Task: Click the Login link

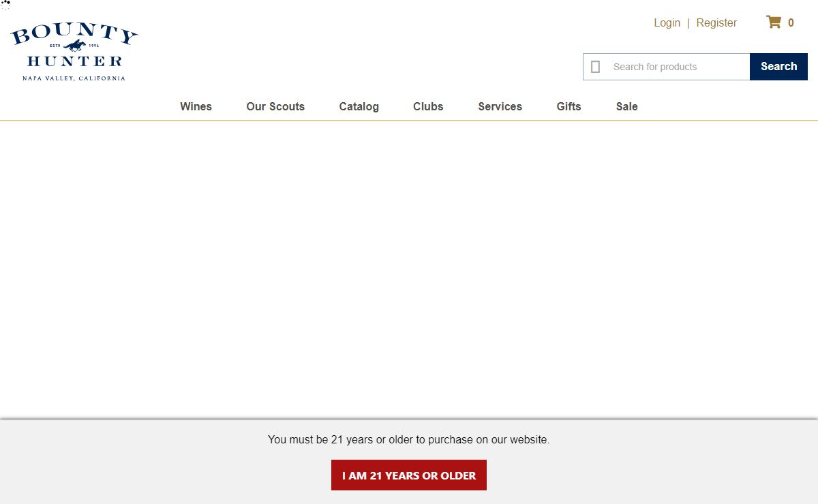Action: click(x=667, y=23)
